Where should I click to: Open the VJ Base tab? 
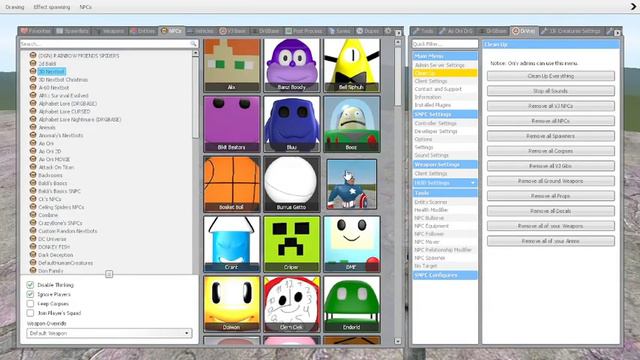point(233,31)
